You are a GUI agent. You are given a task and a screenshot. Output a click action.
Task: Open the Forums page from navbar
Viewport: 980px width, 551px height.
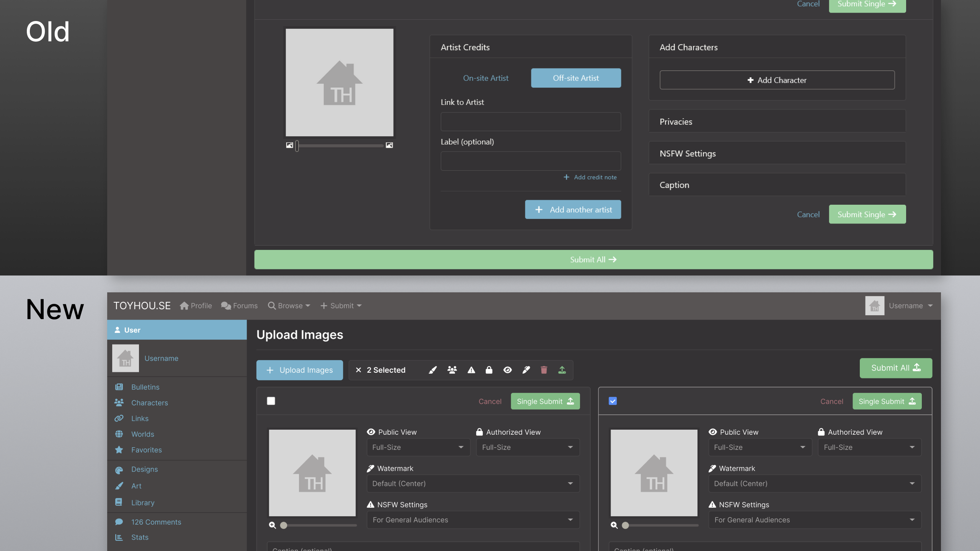pyautogui.click(x=239, y=306)
